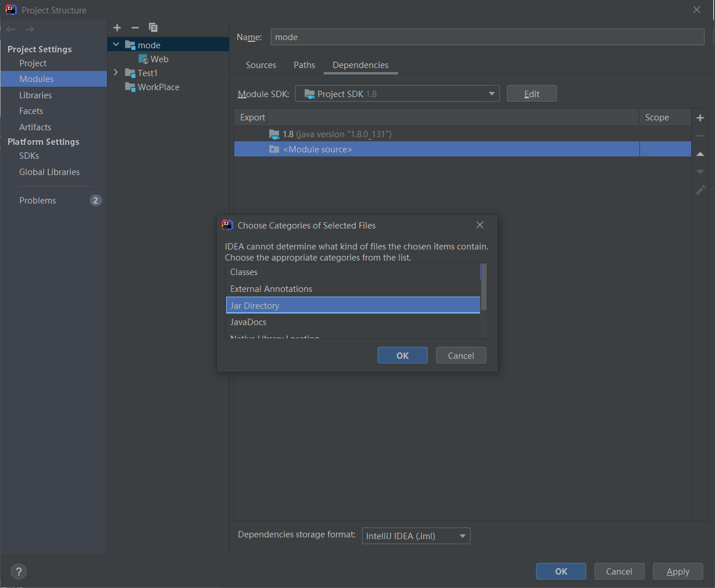Open the Module SDK dropdown
The width and height of the screenshot is (715, 588).
click(398, 94)
